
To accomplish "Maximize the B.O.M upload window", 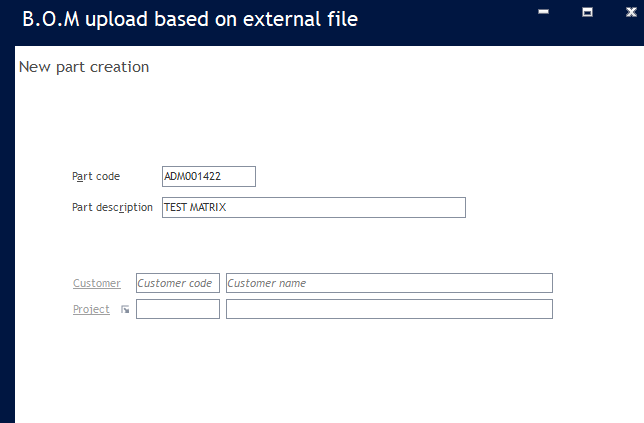I will (x=588, y=12).
